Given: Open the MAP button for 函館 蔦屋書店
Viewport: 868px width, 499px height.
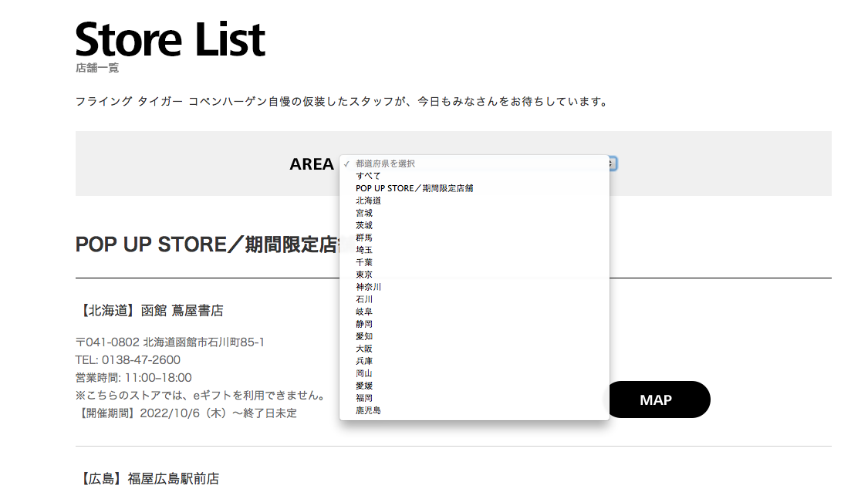Looking at the screenshot, I should [x=656, y=400].
